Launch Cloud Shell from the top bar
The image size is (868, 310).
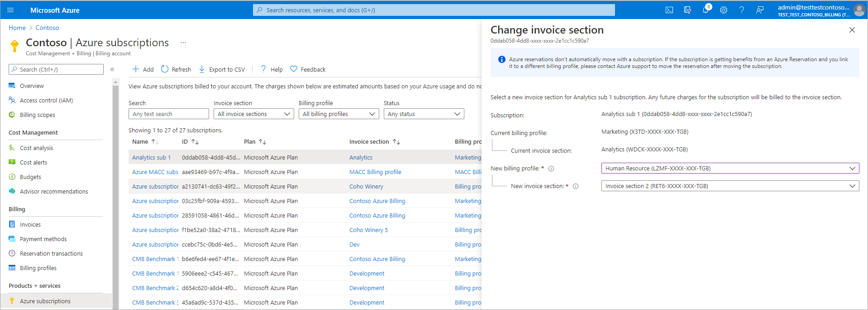669,10
